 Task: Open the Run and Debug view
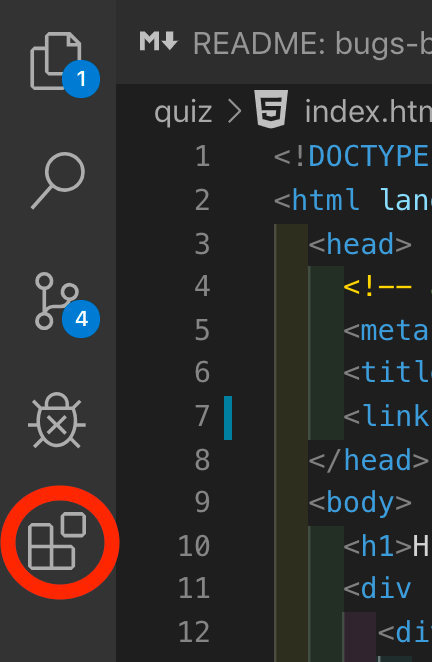(x=57, y=421)
